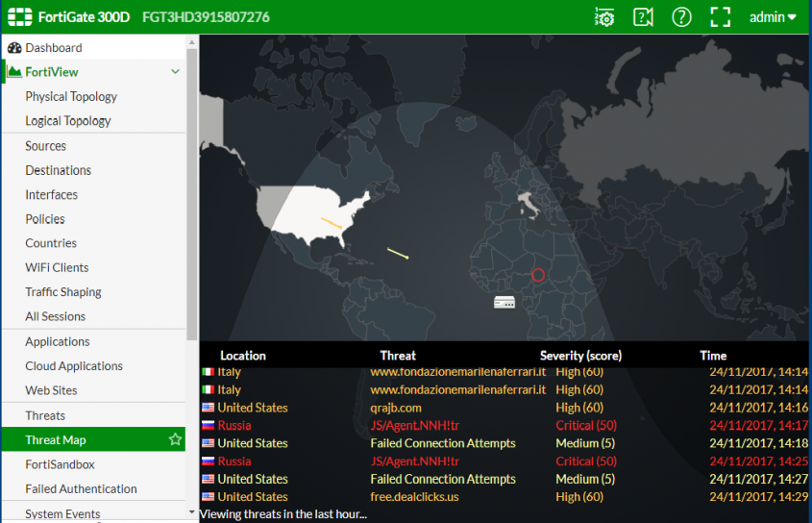This screenshot has height=523, width=812.
Task: Click highlighted Italy on map
Action: point(529,204)
